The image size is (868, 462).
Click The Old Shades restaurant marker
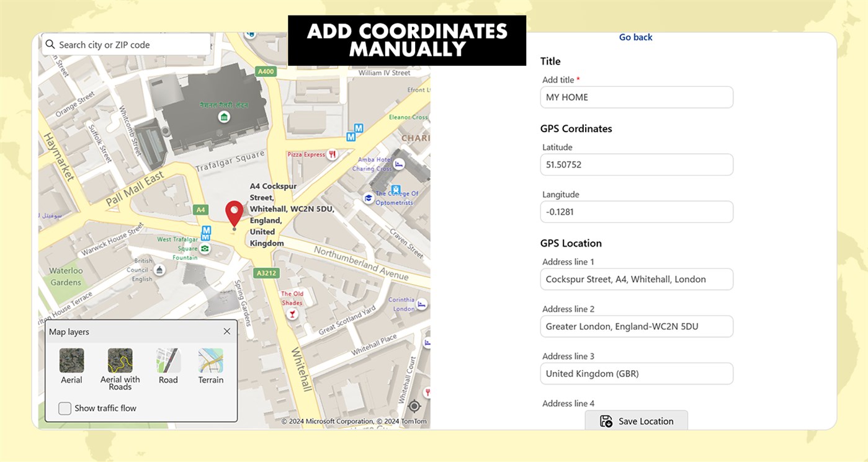click(x=292, y=314)
